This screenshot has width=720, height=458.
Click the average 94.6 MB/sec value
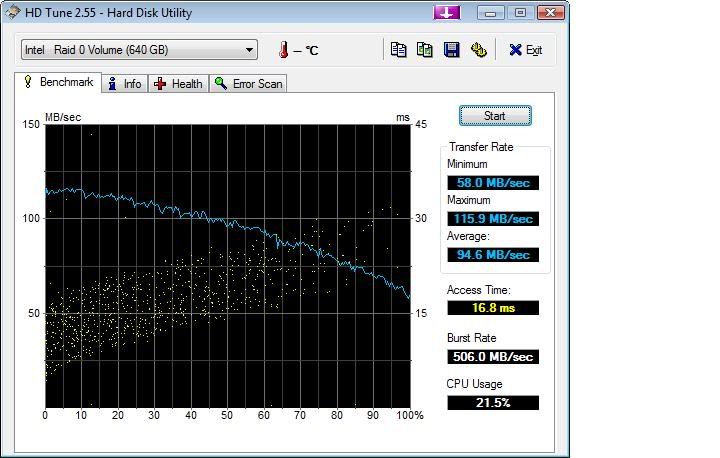(493, 254)
